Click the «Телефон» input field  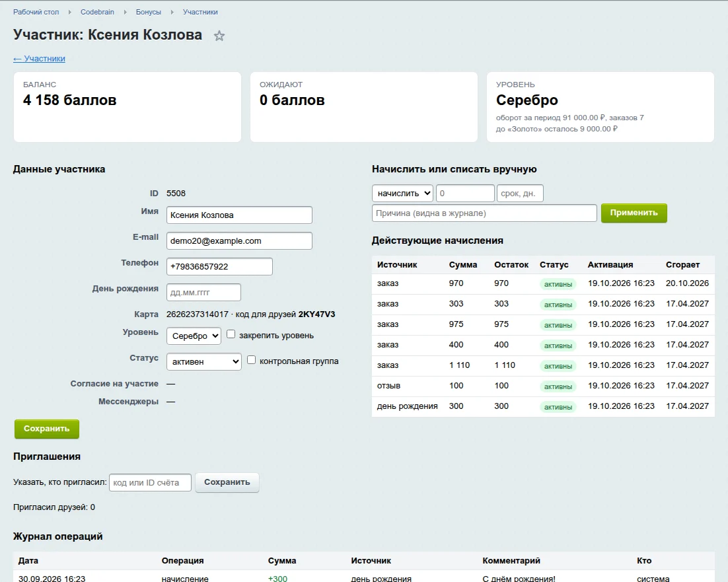(x=219, y=266)
